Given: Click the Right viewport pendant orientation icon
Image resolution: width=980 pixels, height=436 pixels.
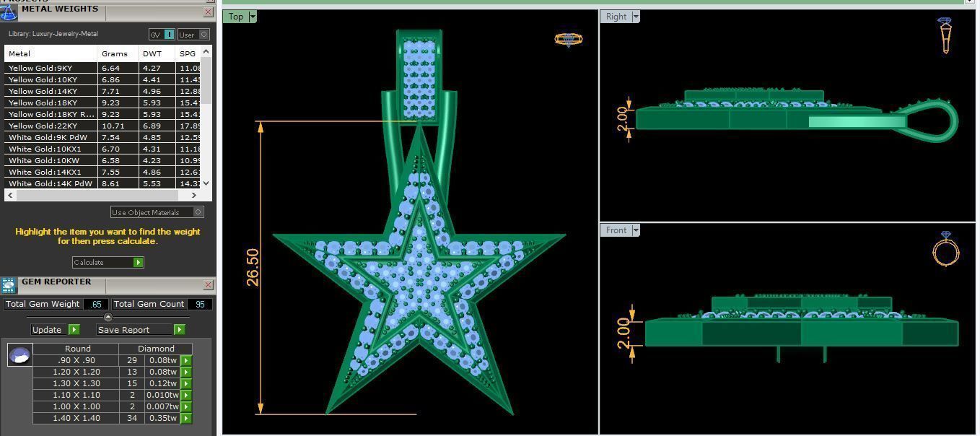Looking at the screenshot, I should pos(945,35).
